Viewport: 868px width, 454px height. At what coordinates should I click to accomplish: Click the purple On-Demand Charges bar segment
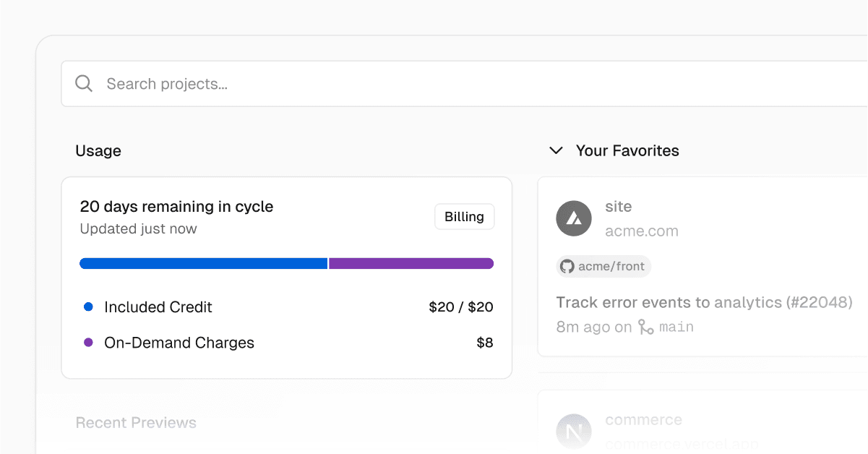click(411, 264)
